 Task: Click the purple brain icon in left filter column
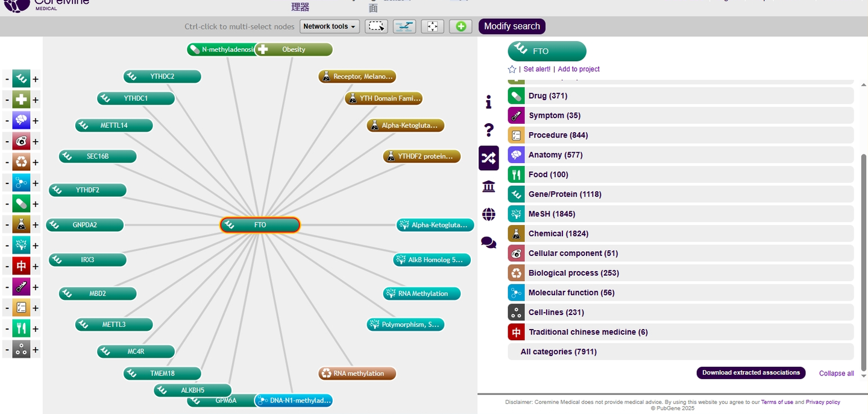point(21,121)
